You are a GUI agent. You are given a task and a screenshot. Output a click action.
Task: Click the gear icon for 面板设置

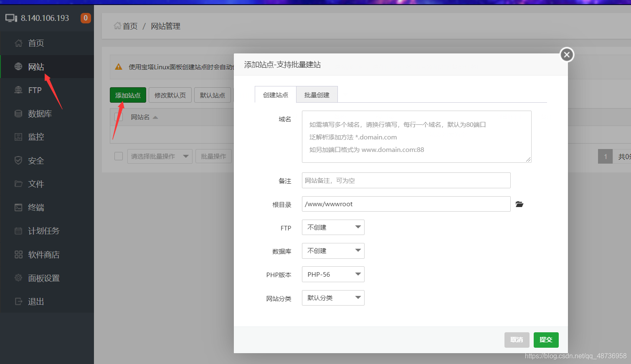[18, 278]
